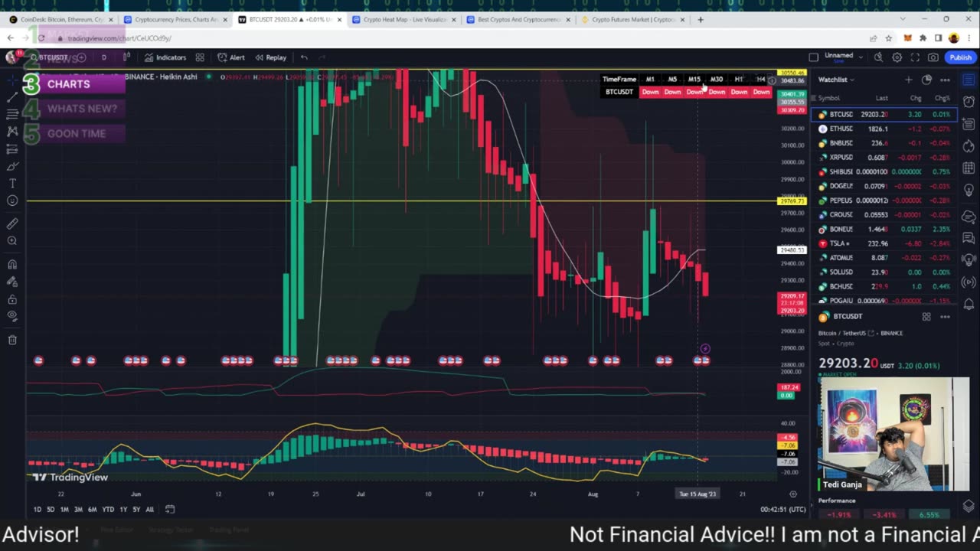Select the 1D date range
The image size is (980, 551).
(38, 510)
